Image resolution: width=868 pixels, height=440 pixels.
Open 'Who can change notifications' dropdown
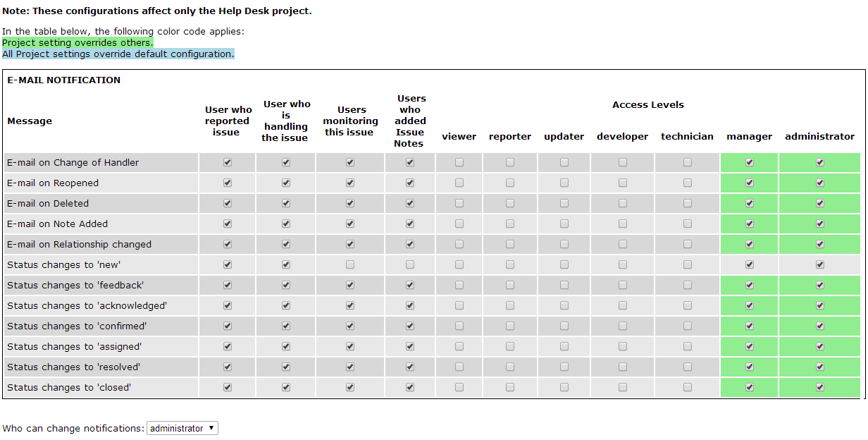(x=182, y=428)
